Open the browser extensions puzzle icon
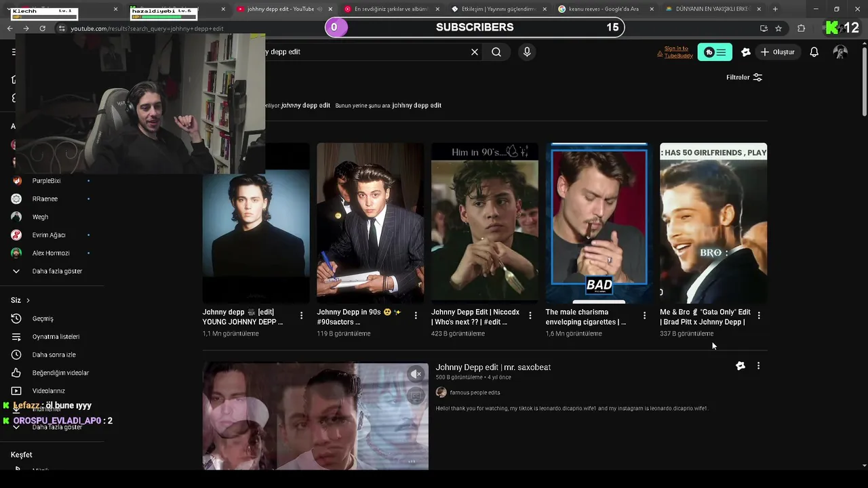The height and width of the screenshot is (488, 868). 802,28
